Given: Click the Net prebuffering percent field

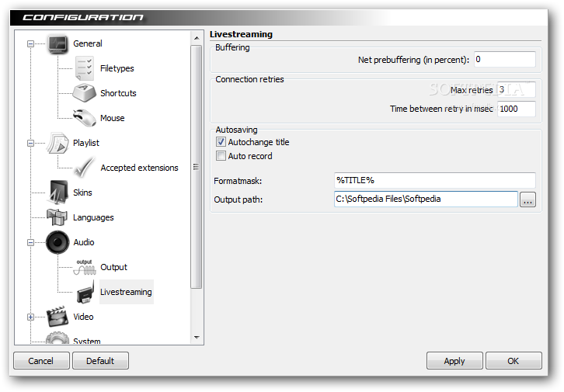Looking at the screenshot, I should coord(505,59).
